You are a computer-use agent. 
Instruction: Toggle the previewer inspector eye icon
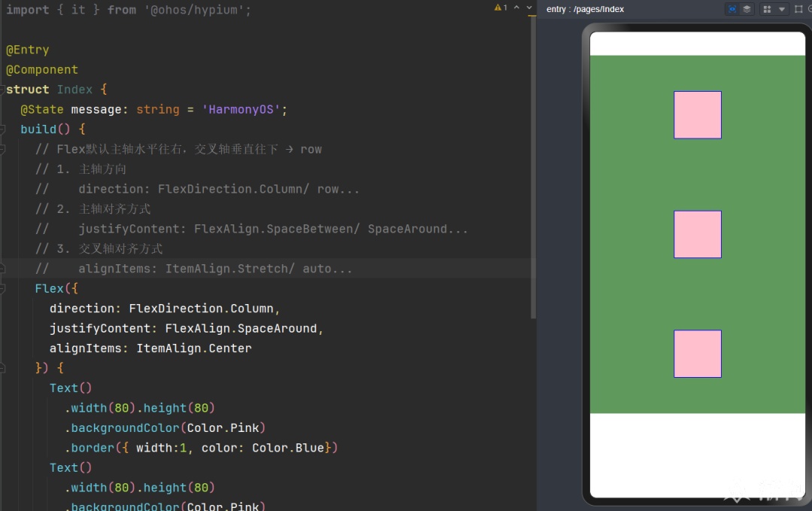732,9
